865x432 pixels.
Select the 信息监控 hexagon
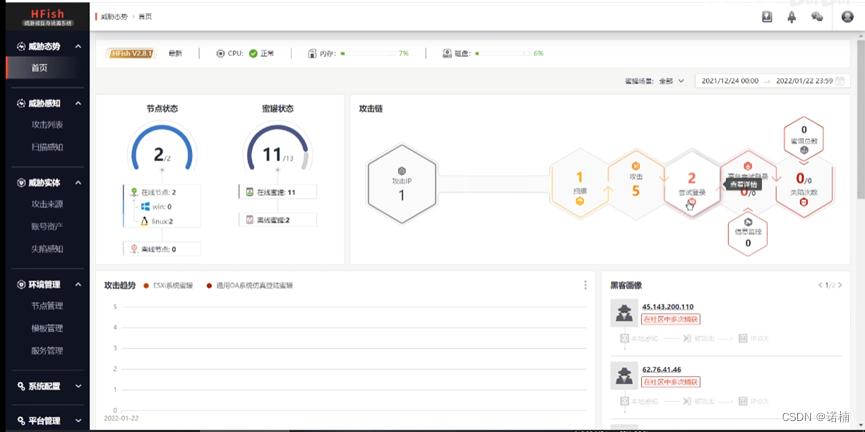pos(747,232)
